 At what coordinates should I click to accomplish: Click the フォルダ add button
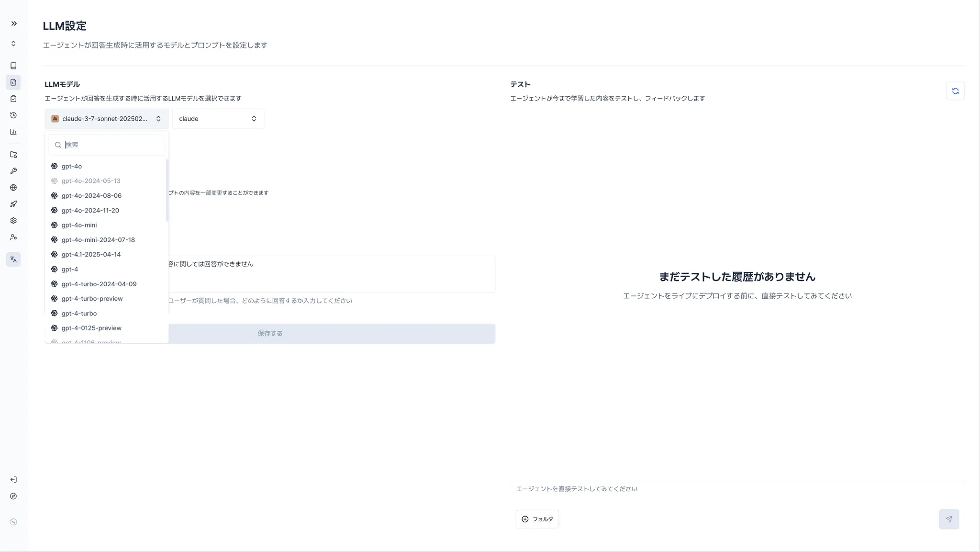click(537, 519)
